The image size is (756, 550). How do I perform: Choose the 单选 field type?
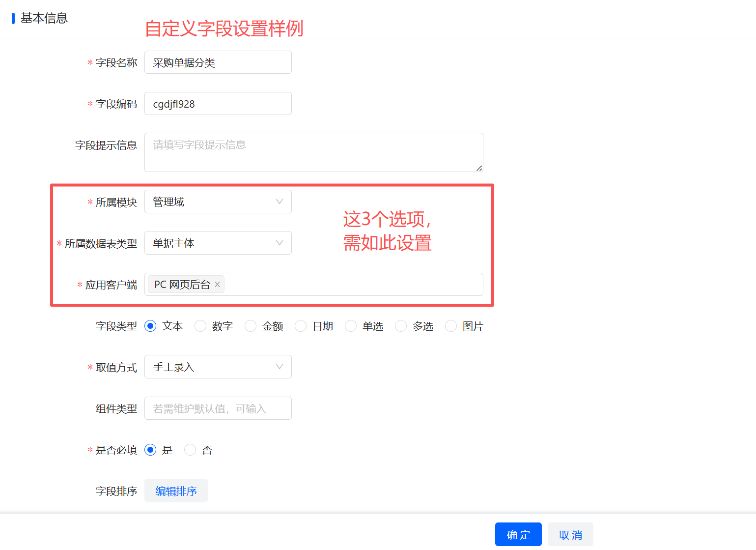pyautogui.click(x=351, y=326)
